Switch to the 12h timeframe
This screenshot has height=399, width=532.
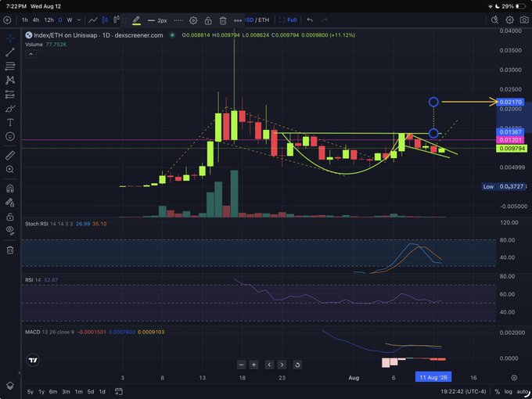[x=49, y=20]
